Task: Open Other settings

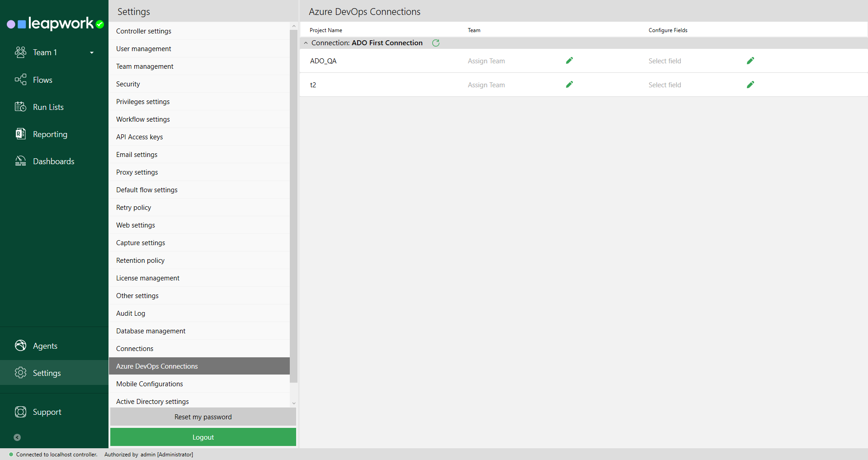Action: [199, 296]
